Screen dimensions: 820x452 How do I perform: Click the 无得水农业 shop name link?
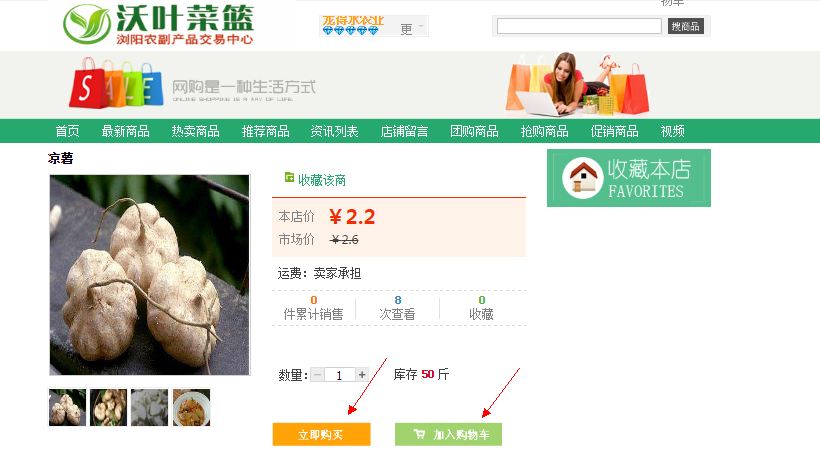click(x=353, y=20)
